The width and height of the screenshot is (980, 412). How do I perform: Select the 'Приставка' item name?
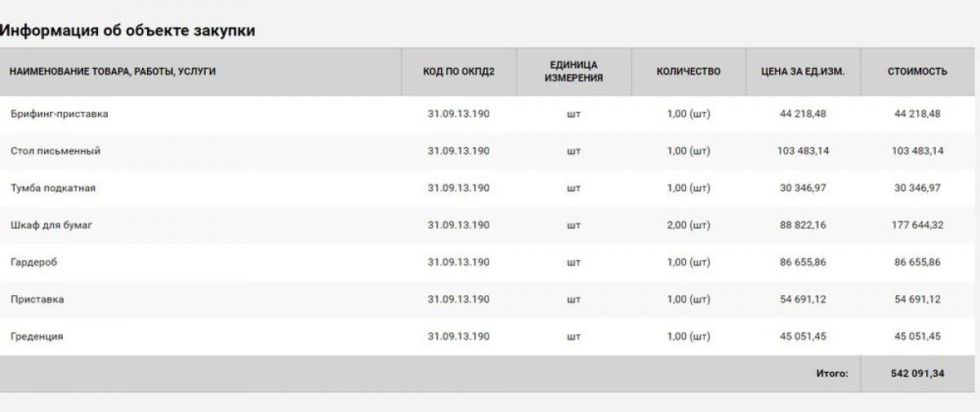point(38,299)
